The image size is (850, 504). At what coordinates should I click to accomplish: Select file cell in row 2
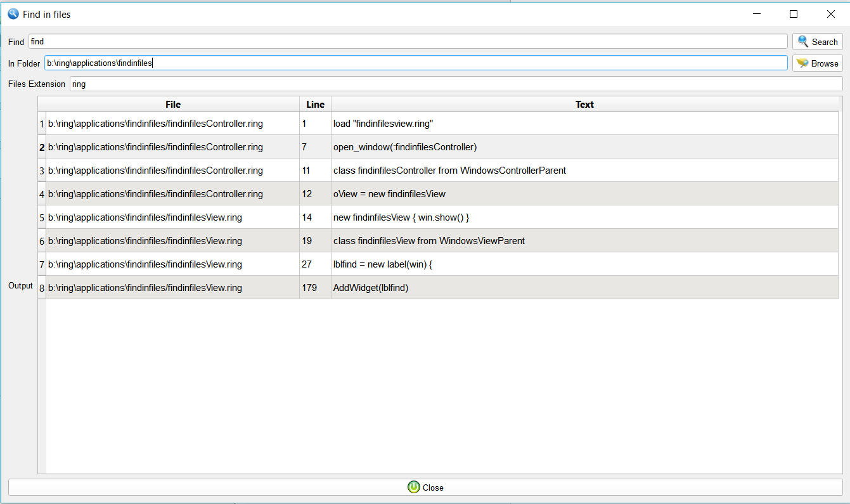(x=173, y=147)
